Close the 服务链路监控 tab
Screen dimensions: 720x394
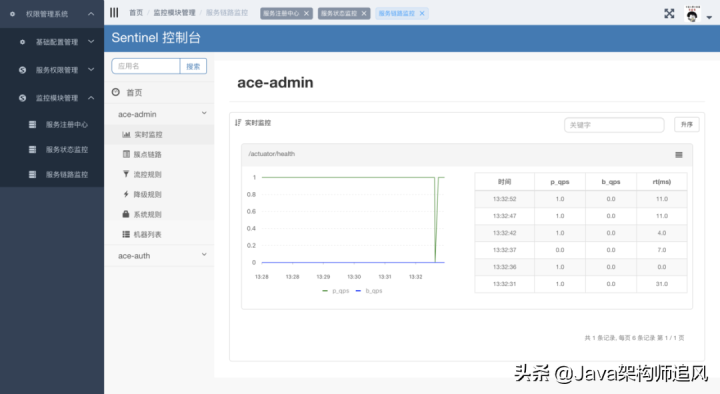[422, 13]
